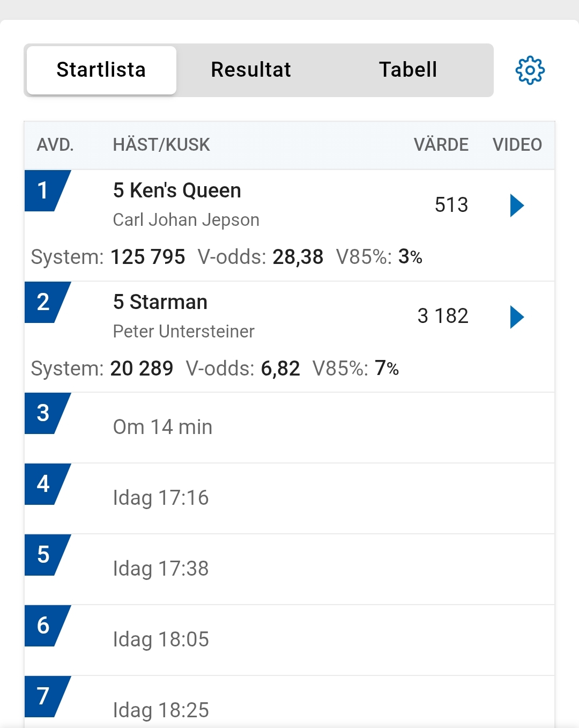Open horse 5 Ken's Queen
579x728 pixels.
177,190
